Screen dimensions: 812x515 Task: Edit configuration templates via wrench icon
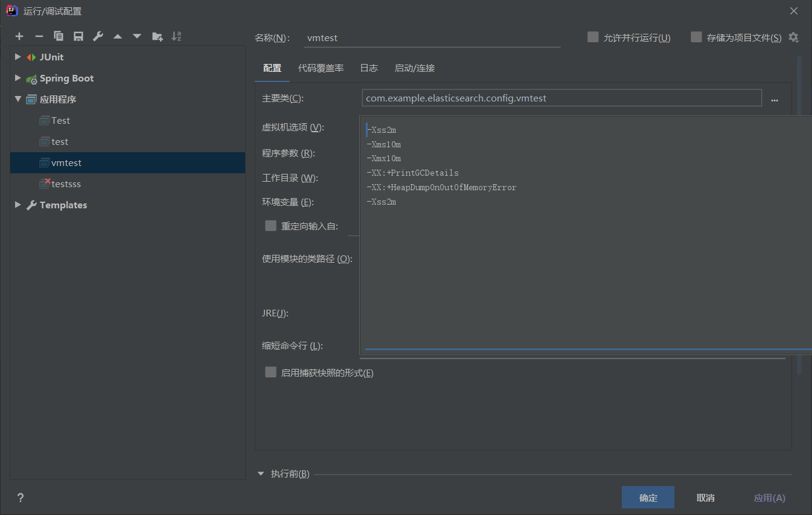point(98,36)
